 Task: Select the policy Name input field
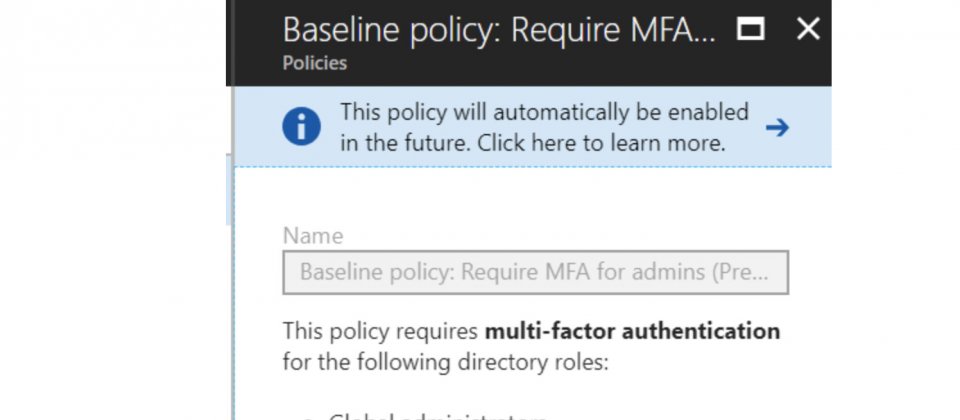(536, 272)
